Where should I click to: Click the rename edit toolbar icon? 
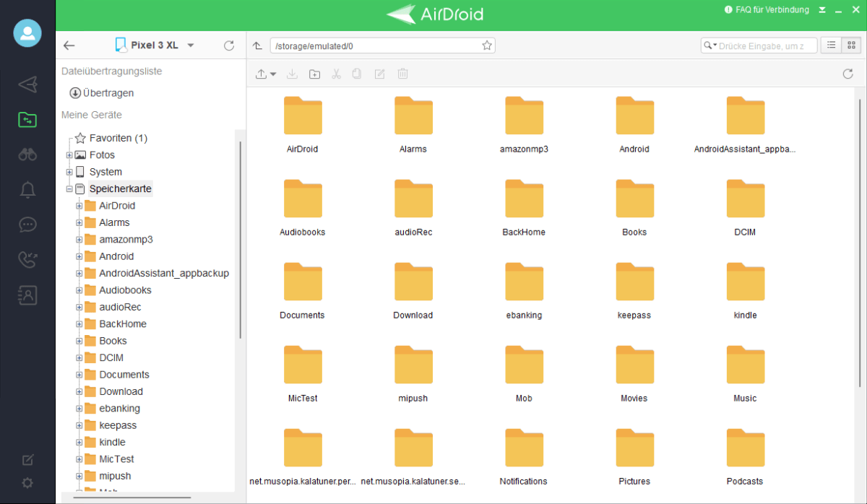(x=379, y=74)
